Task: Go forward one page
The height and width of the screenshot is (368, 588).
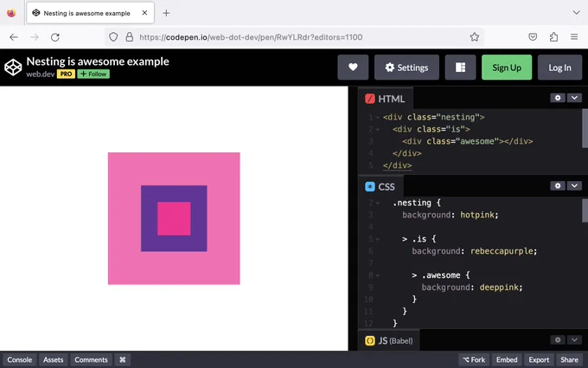Action: [x=35, y=36]
